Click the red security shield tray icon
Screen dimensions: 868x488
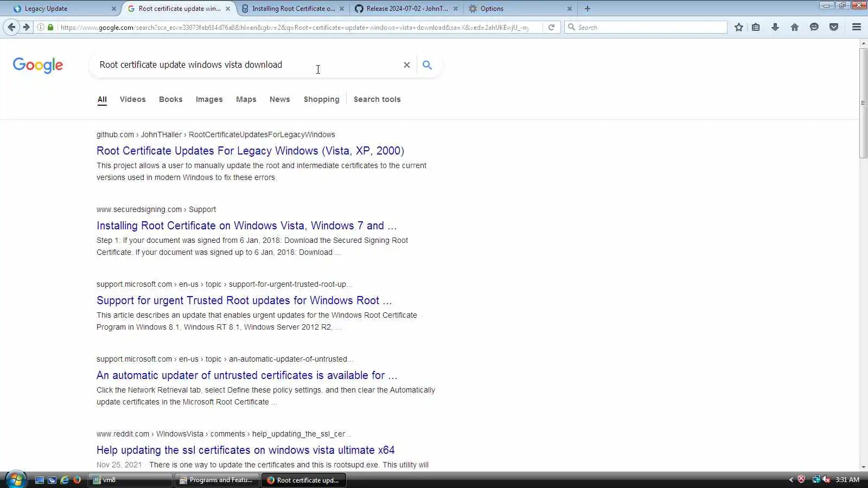click(x=801, y=479)
